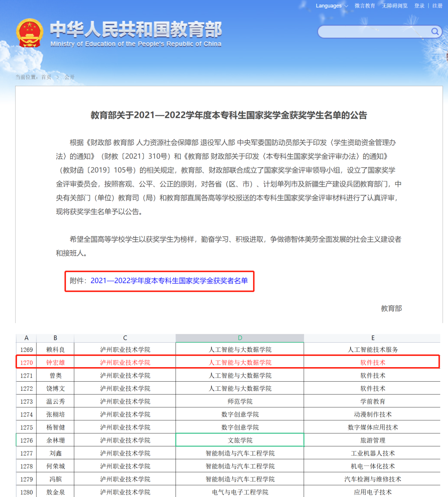Select the cell 人工智能技术服务
Screen dimensions: 448x497
pos(373,349)
